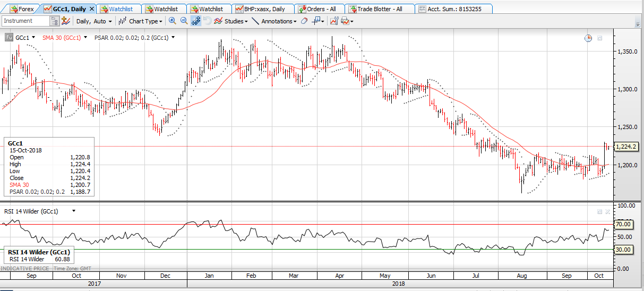The image size is (644, 291).
Task: Open the crosshair cursor dropdown
Action: [x=318, y=21]
